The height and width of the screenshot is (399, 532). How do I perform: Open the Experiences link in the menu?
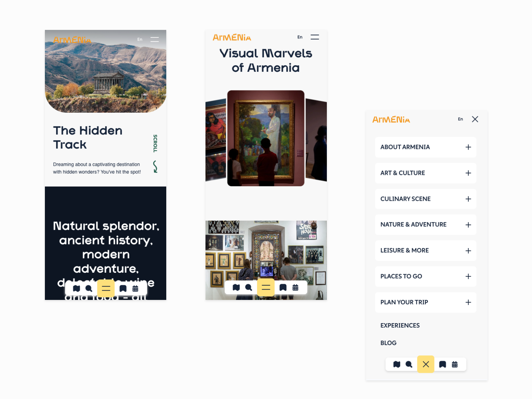click(400, 326)
